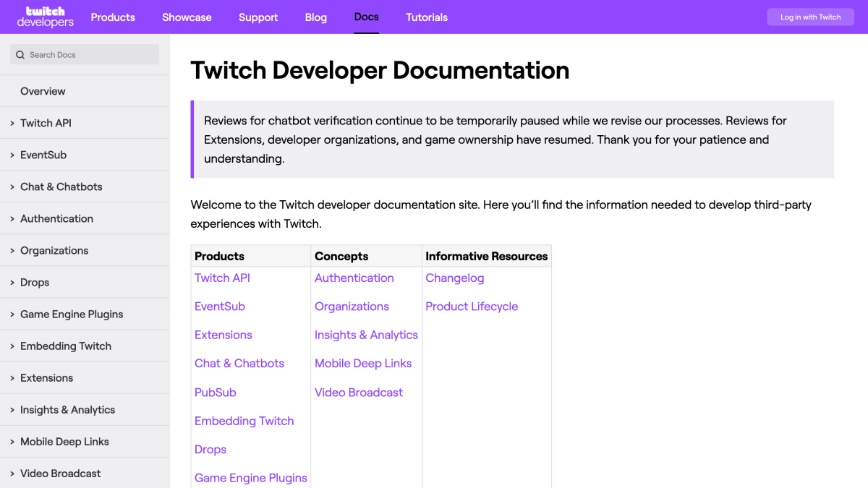Follow the Video Broadcast table link
The height and width of the screenshot is (488, 868).
pos(359,392)
